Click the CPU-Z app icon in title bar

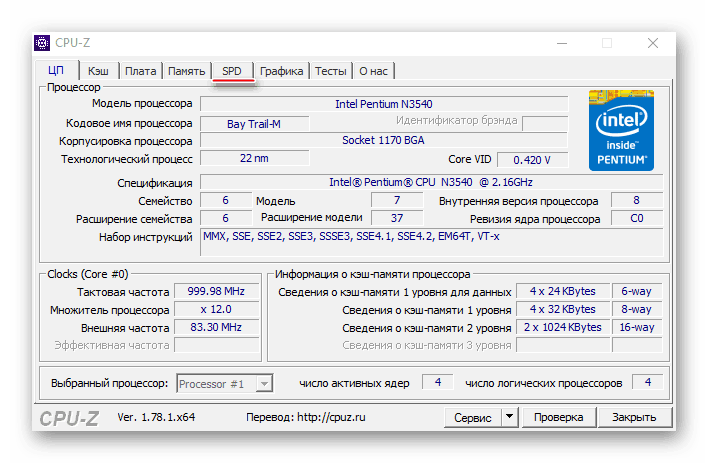(42, 43)
